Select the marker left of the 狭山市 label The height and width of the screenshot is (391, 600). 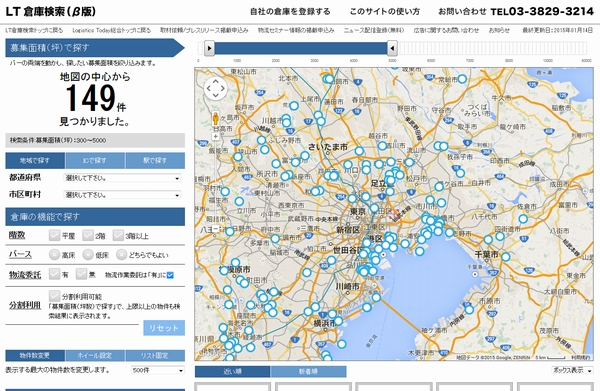coord(238,156)
